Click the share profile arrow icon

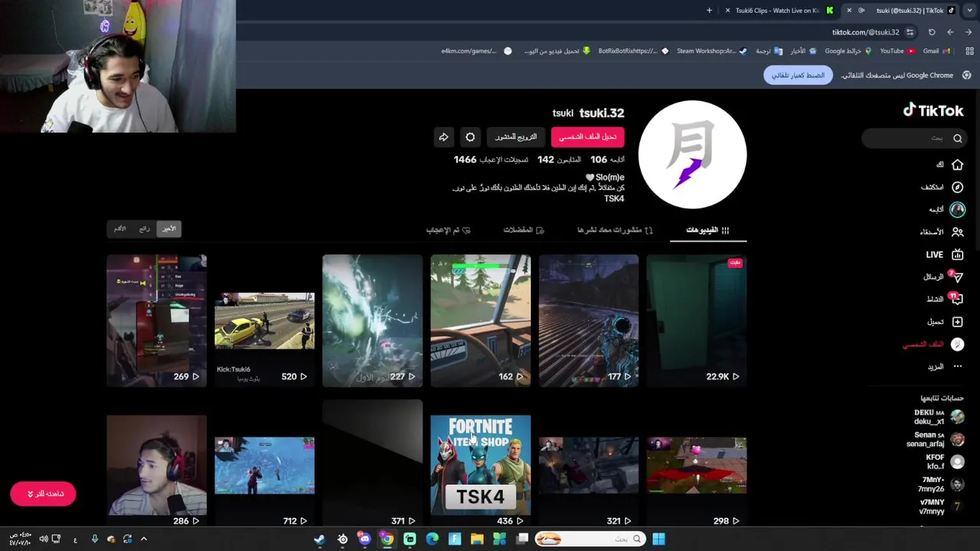point(443,137)
